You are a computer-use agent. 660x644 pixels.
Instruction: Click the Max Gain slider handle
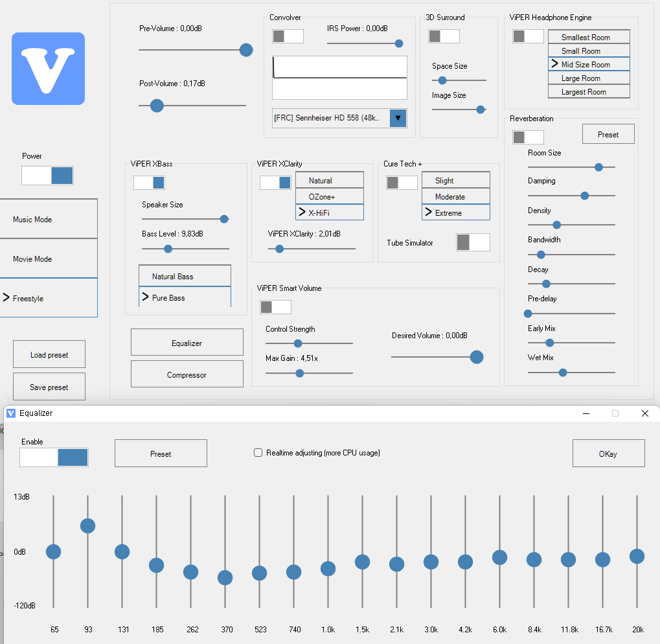[x=300, y=373]
